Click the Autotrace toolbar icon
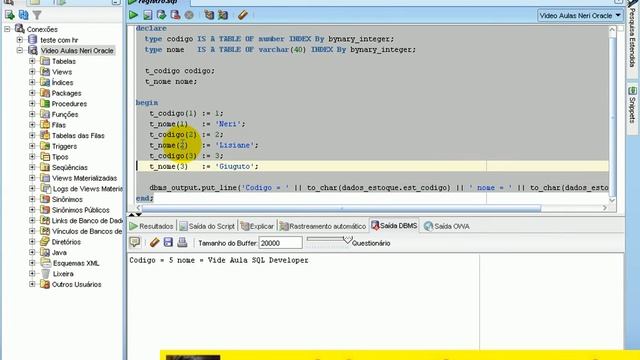Viewport: 640px width, 360px height. [x=223, y=15]
